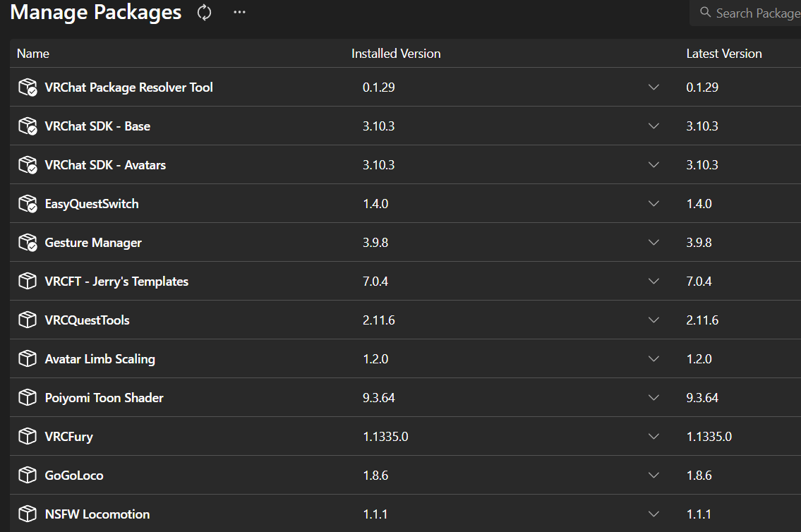801x532 pixels.
Task: Select the VRChat Package Resolver Tool name
Action: pos(128,87)
